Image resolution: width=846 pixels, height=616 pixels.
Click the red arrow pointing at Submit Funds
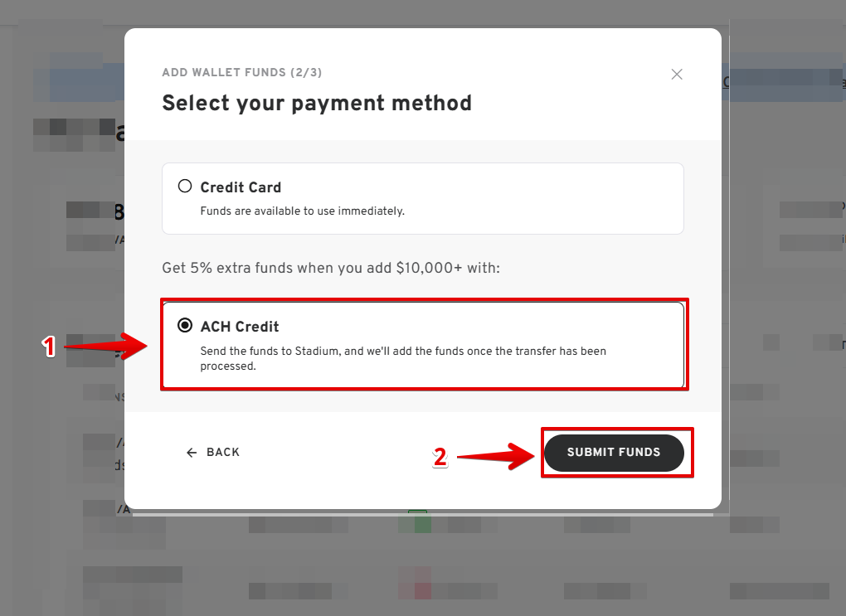[x=495, y=455]
